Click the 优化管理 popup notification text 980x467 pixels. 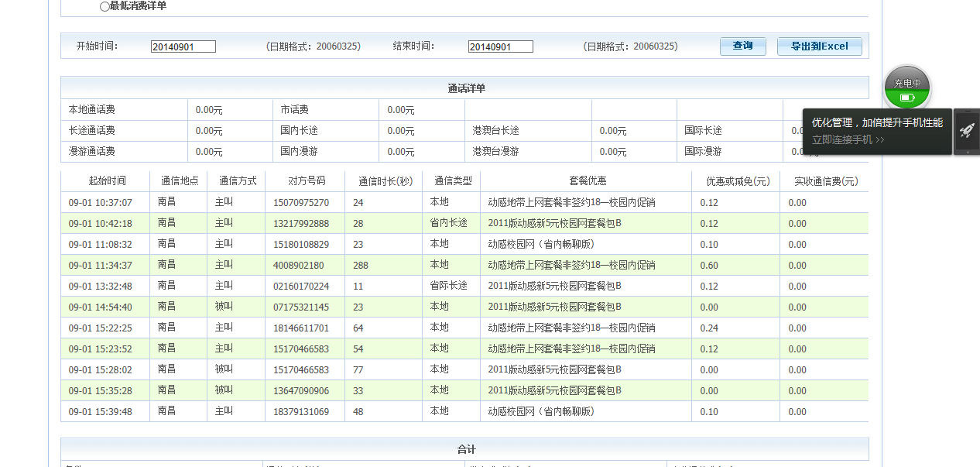(877, 122)
